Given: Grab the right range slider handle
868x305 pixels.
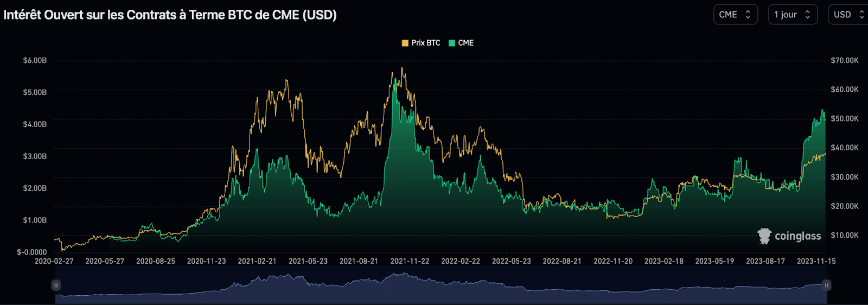Looking at the screenshot, I should click(x=827, y=285).
